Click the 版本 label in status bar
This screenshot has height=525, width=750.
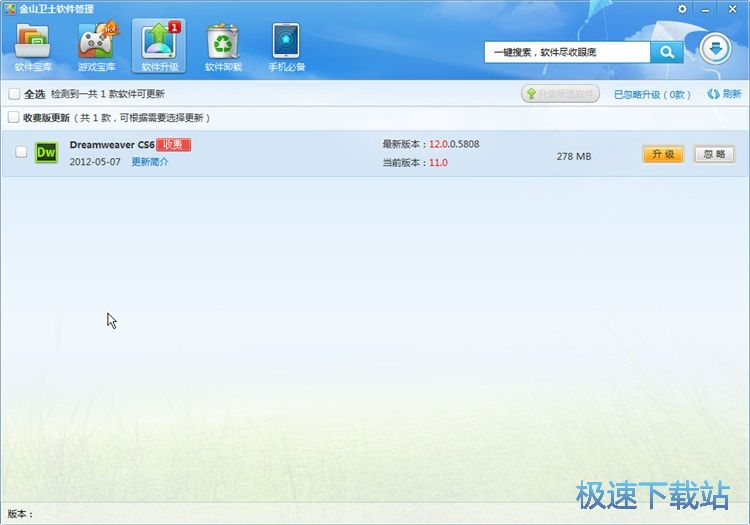(20, 514)
